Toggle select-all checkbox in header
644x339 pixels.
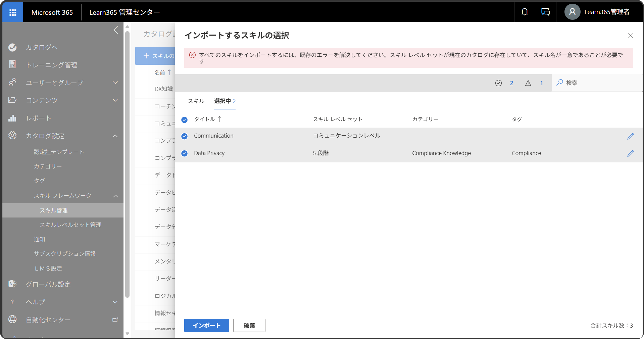click(x=185, y=120)
